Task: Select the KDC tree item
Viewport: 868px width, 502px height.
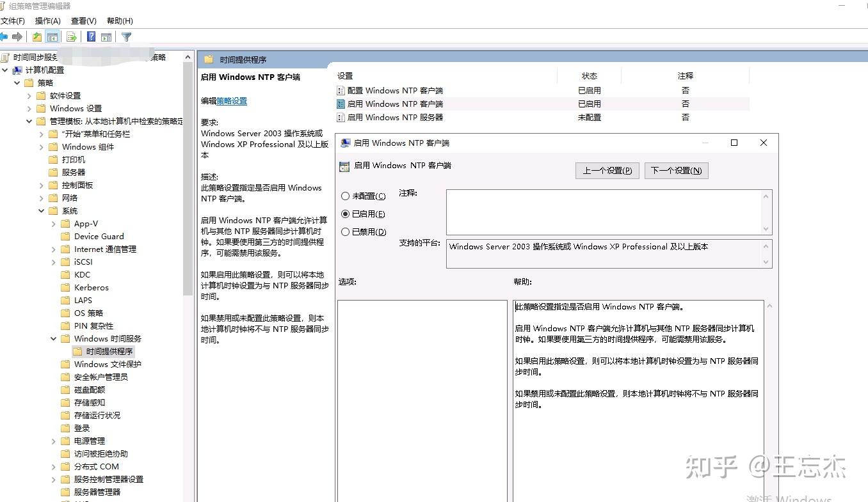Action: click(82, 275)
